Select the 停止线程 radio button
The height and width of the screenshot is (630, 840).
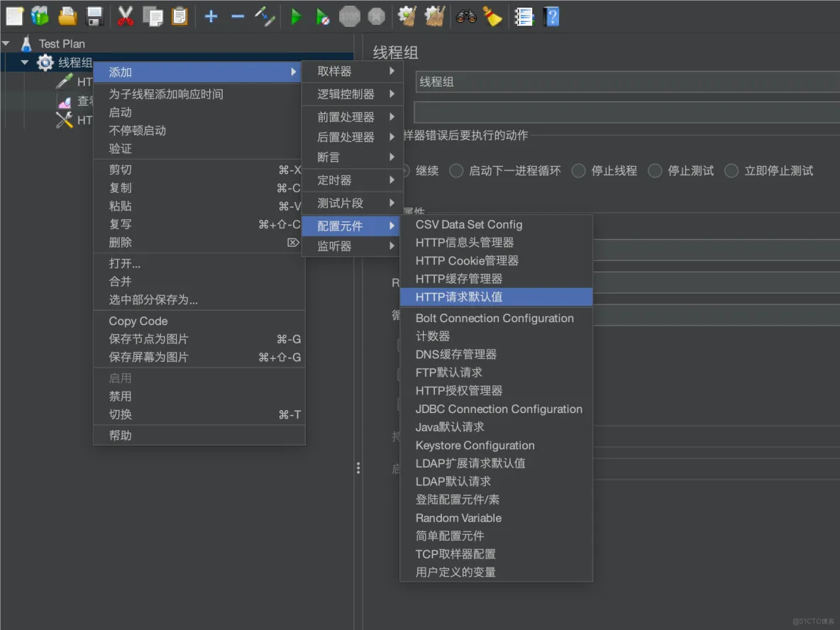point(578,170)
